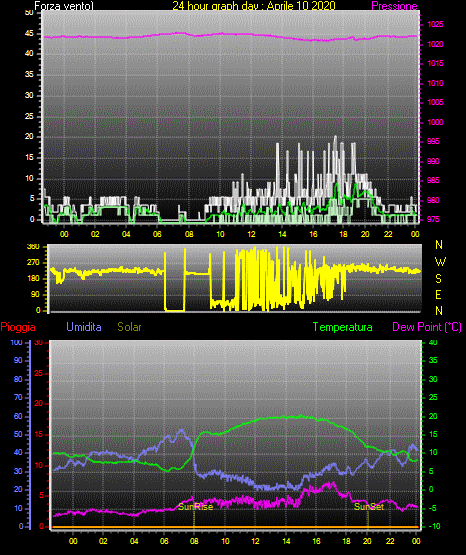This screenshot has width=466, height=555.
Task: Click the 08 hour tick under bottom chart
Action: tap(194, 541)
